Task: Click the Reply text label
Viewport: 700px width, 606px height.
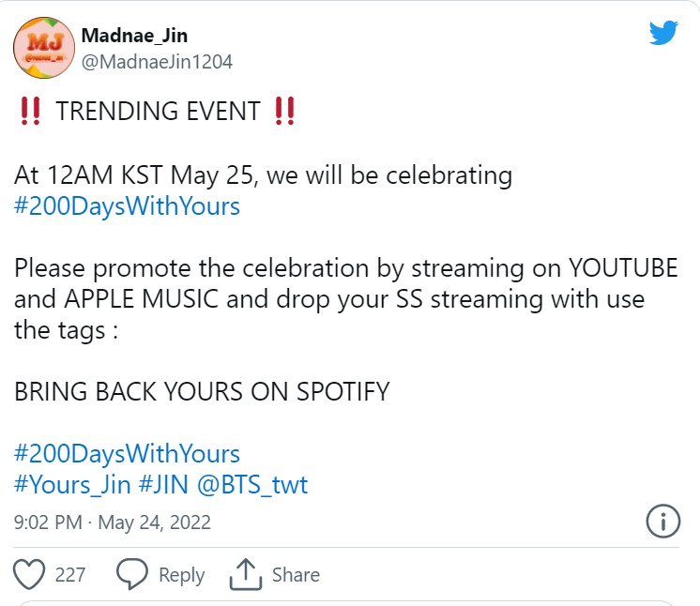Action: tap(182, 575)
